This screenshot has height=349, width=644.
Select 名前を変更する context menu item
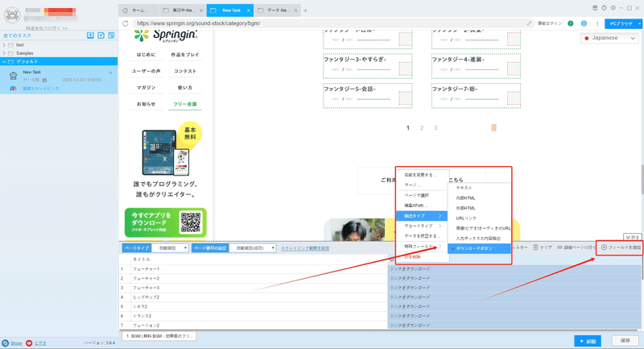click(422, 175)
